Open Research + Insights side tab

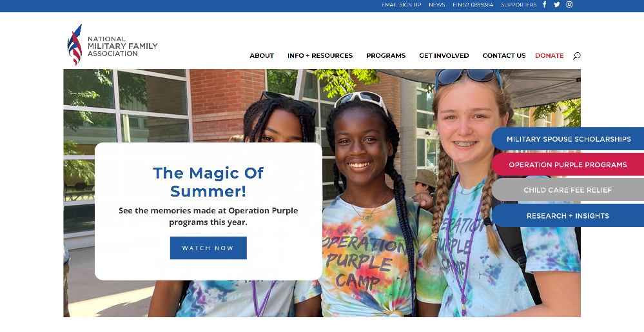568,216
